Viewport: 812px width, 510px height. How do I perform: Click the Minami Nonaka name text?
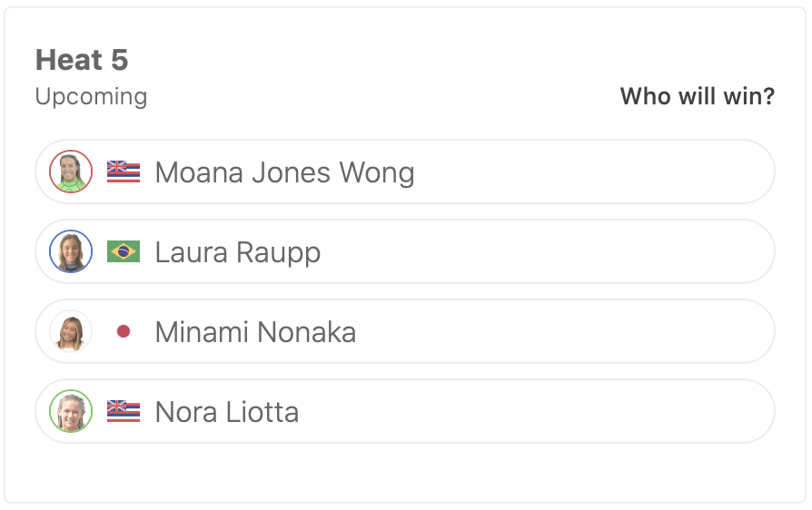(255, 332)
